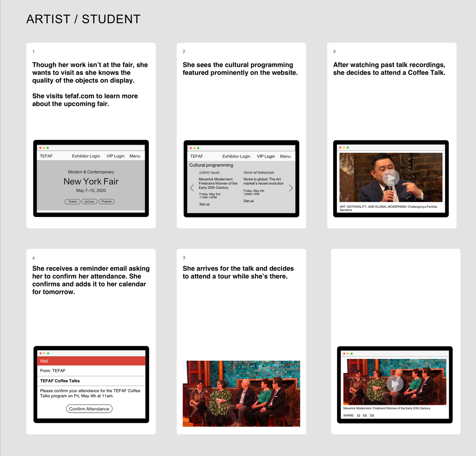Open the All Fairs pill button
The image size is (476, 456).
(89, 202)
